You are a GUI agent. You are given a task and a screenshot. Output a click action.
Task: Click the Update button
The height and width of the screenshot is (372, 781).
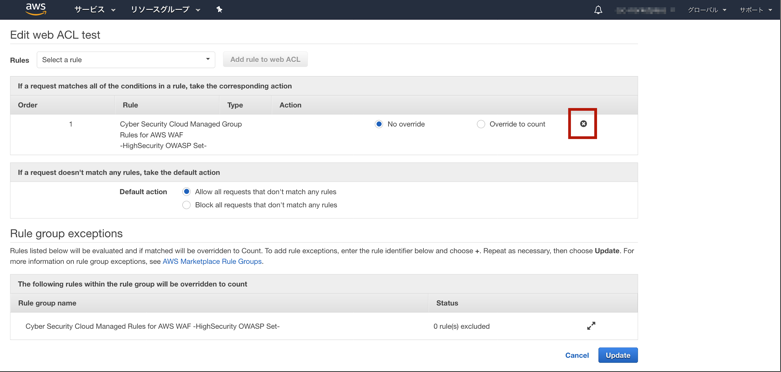pos(618,355)
